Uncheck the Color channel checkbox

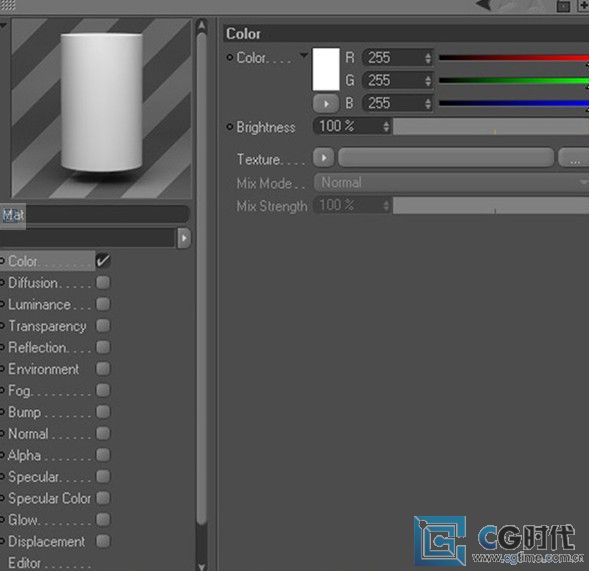point(103,260)
